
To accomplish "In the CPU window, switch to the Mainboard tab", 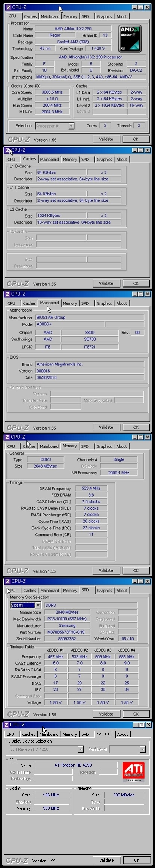I will coord(50,16).
